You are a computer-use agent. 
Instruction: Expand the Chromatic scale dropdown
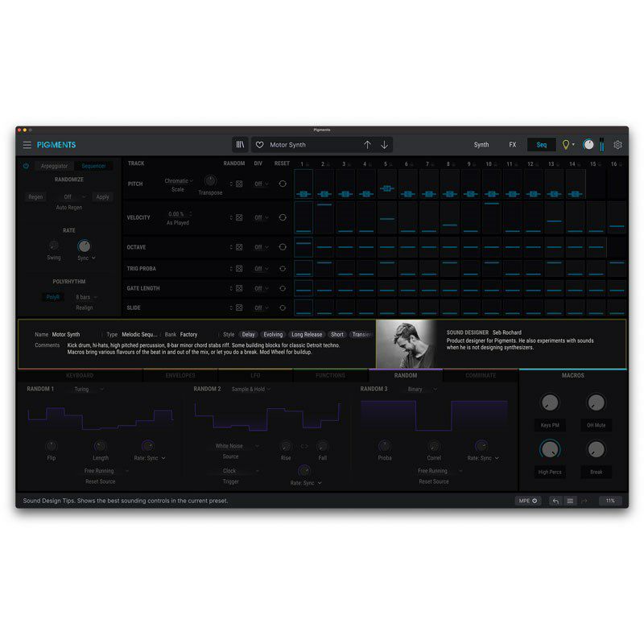tap(179, 180)
